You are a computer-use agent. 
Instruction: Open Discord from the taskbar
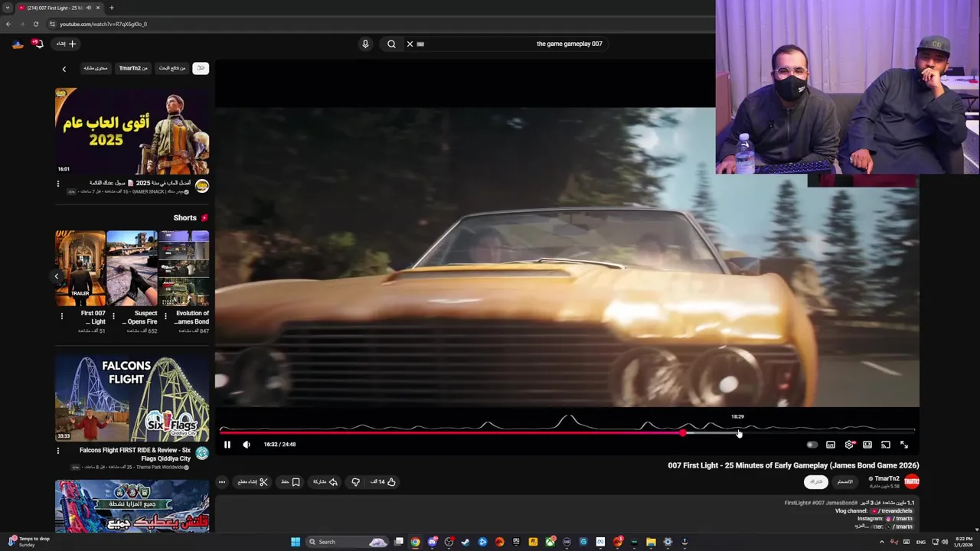pyautogui.click(x=432, y=542)
